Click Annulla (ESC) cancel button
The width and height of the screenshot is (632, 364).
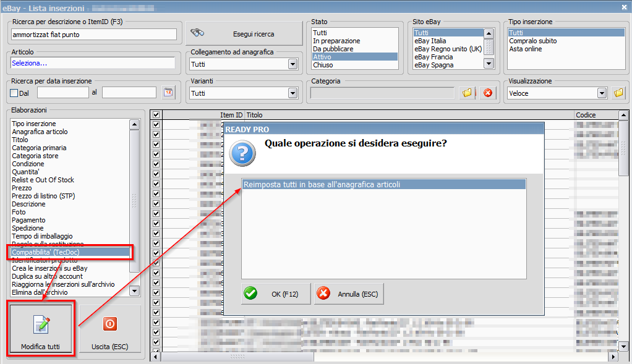click(349, 294)
